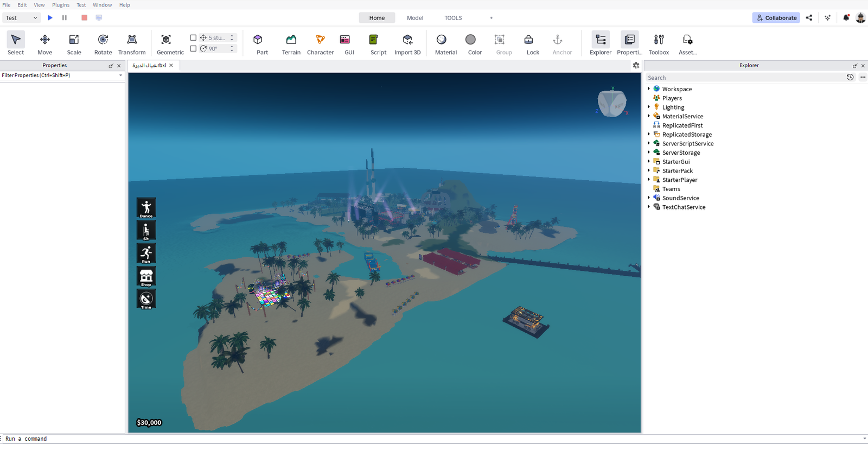Open Geometric tools

[170, 43]
